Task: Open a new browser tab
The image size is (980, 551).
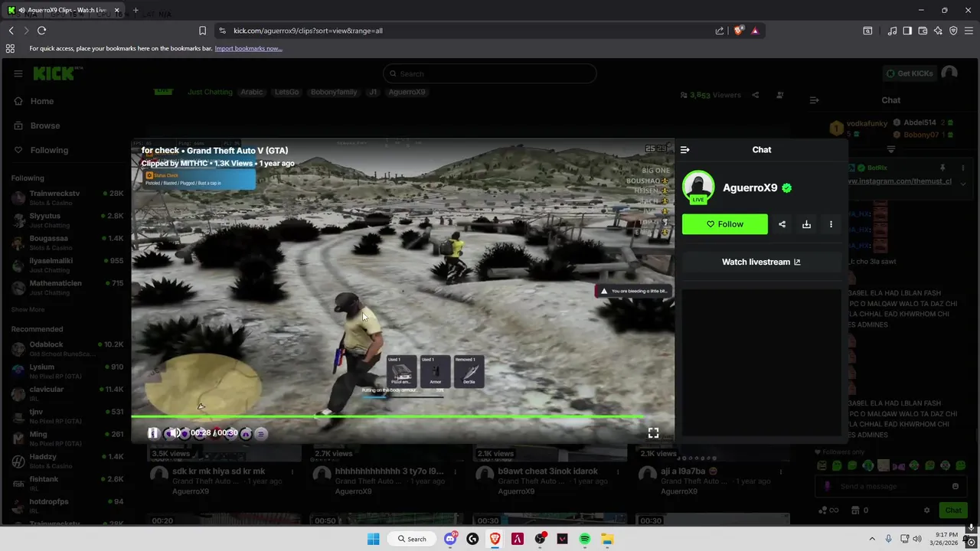Action: (x=136, y=10)
